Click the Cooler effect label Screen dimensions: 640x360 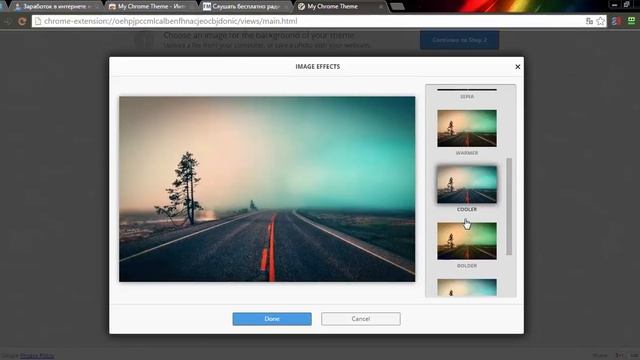pyautogui.click(x=467, y=209)
